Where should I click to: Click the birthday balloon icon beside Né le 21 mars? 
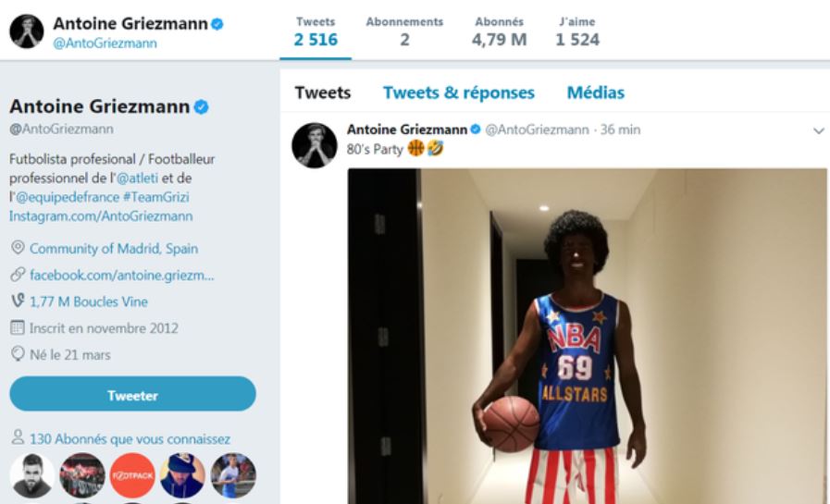[x=18, y=354]
